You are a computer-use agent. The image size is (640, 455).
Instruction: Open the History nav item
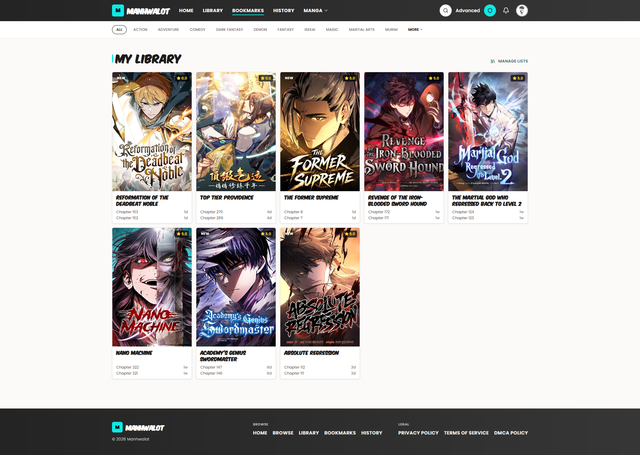[x=284, y=11]
